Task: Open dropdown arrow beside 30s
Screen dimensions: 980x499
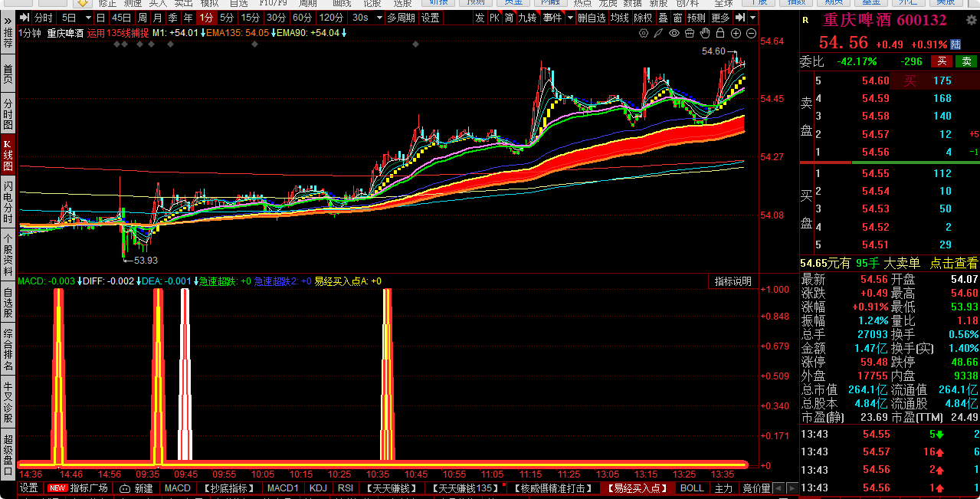Action: (379, 17)
